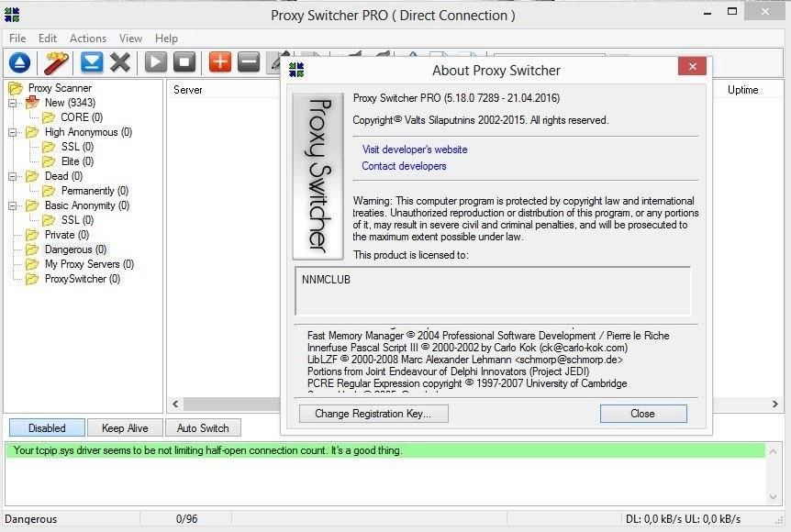This screenshot has width=791, height=532.
Task: Open the View menu
Action: [x=130, y=39]
